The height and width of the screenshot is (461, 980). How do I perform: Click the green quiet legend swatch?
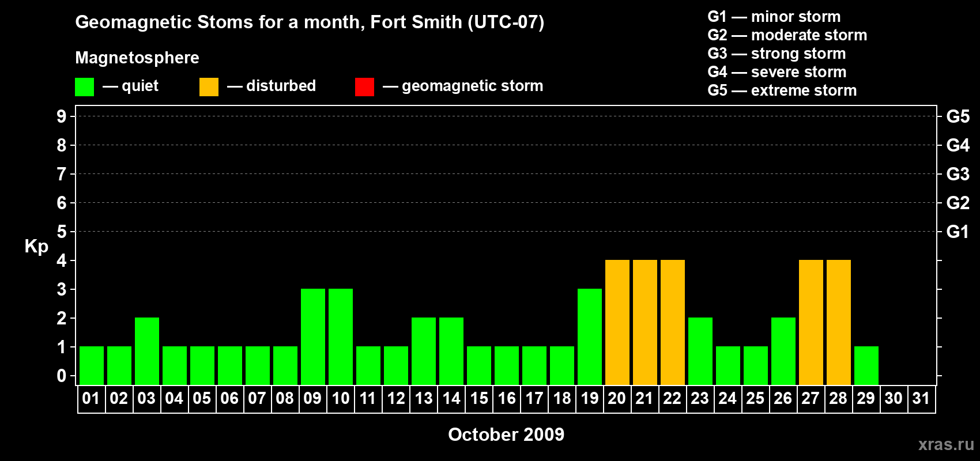pos(84,87)
